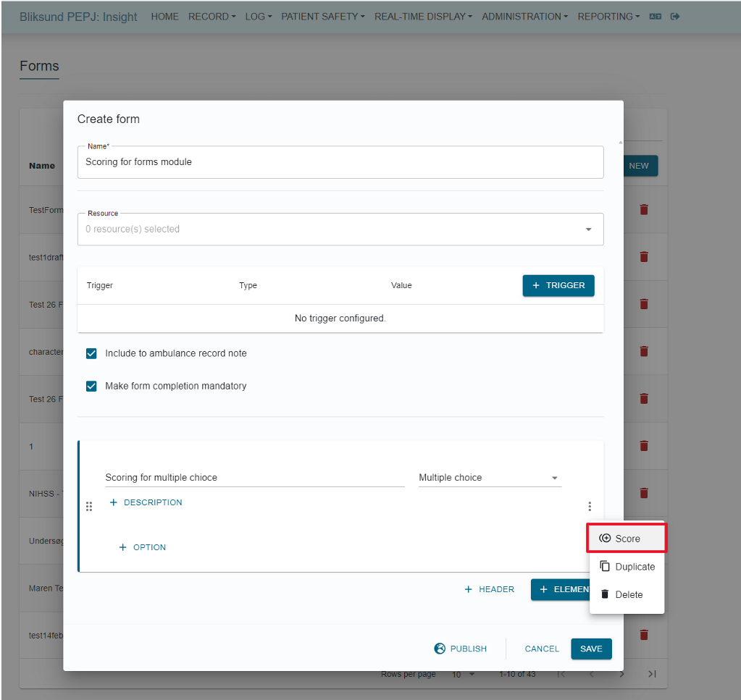741x700 pixels.
Task: Open the Multiple choice type dropdown
Action: pos(490,478)
